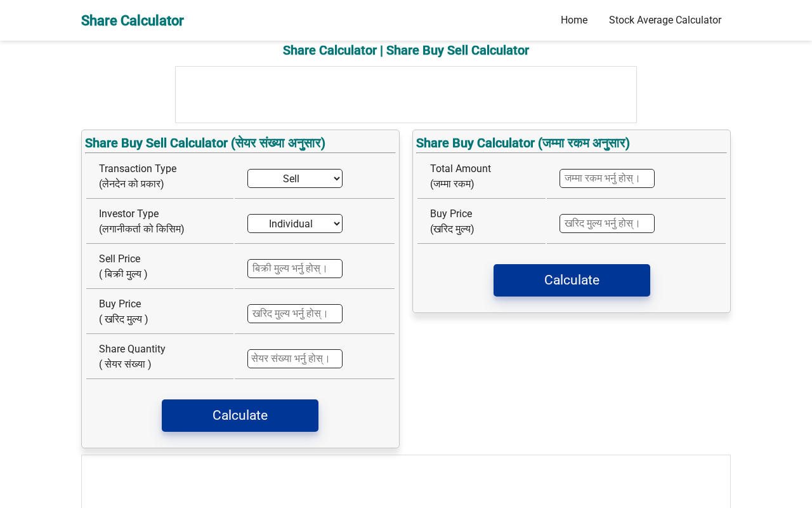Click Calculate in Share Buy Sell Calculator
This screenshot has width=812, height=508.
(240, 415)
